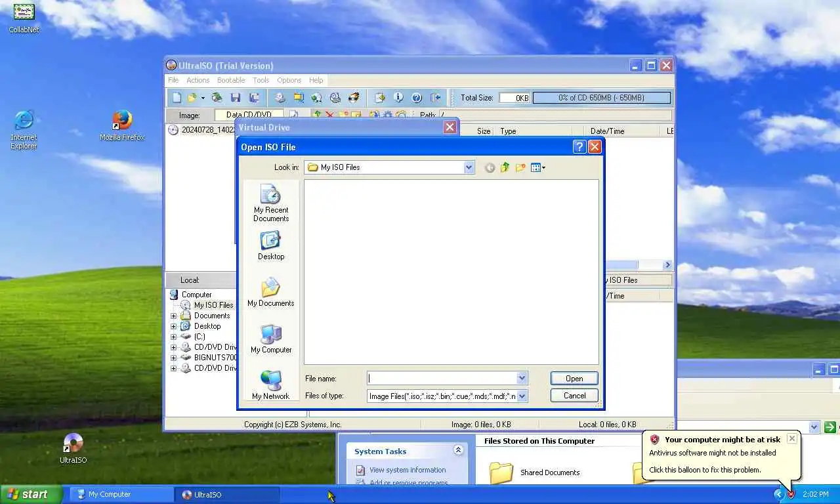Select the Computer root node in Local tree
The height and width of the screenshot is (504, 840).
pos(196,295)
